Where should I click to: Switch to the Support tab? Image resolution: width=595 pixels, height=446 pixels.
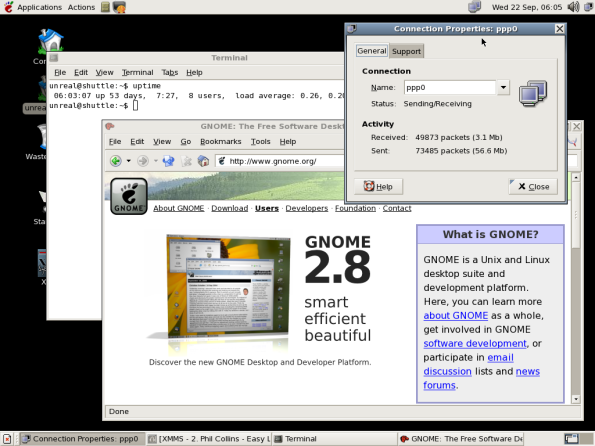tap(406, 51)
